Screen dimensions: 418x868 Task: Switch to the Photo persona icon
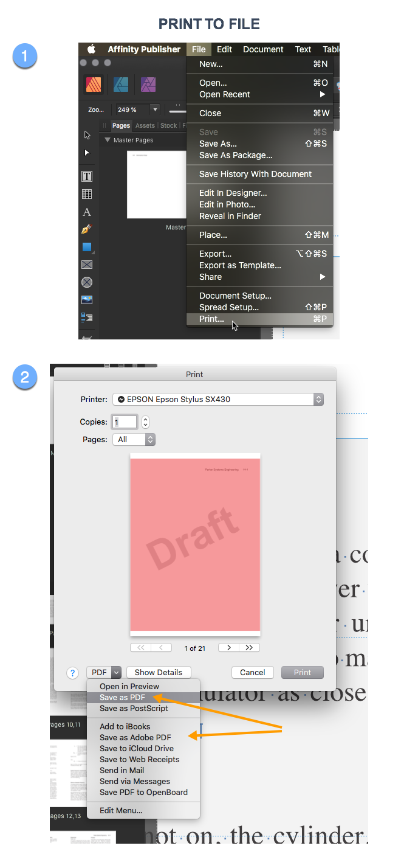(x=148, y=85)
